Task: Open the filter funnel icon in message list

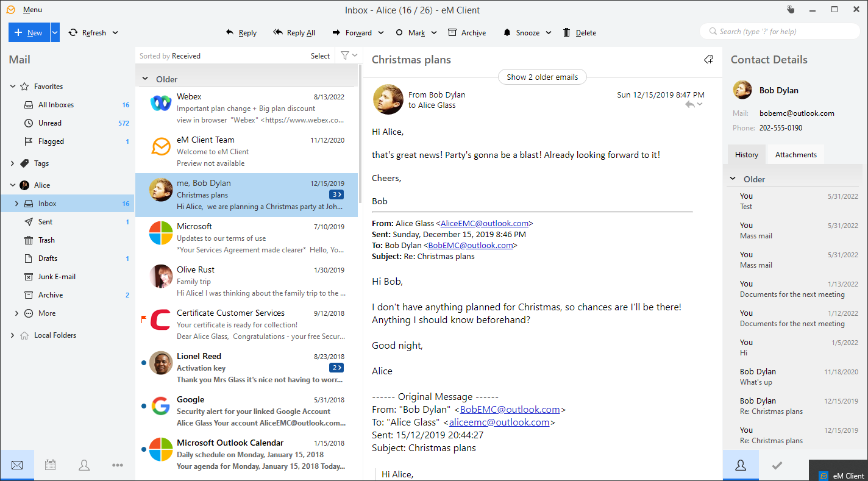Action: click(x=345, y=55)
